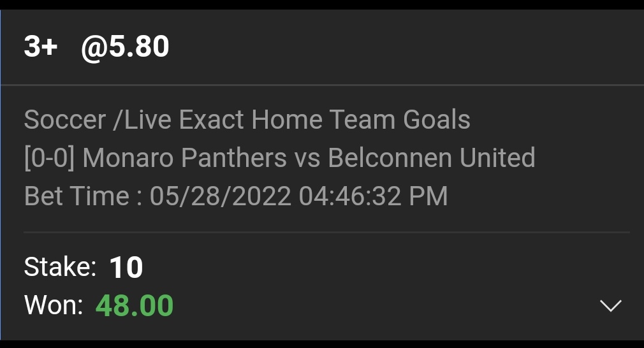Open the Monaro Panthers team name

[185, 158]
